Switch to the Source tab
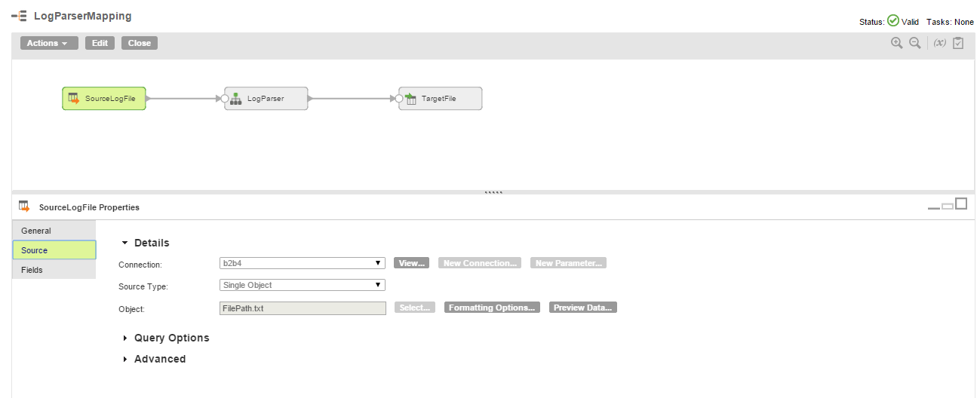980x398 pixels. coord(54,250)
